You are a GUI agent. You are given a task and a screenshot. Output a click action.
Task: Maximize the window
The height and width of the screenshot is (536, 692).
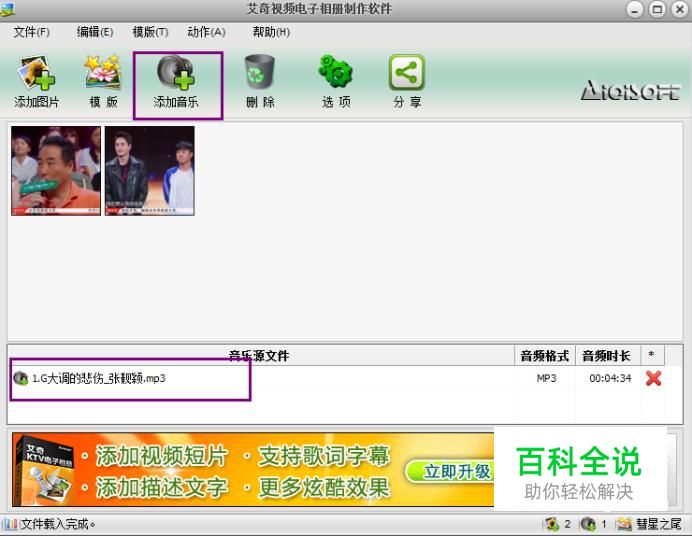(x=657, y=10)
